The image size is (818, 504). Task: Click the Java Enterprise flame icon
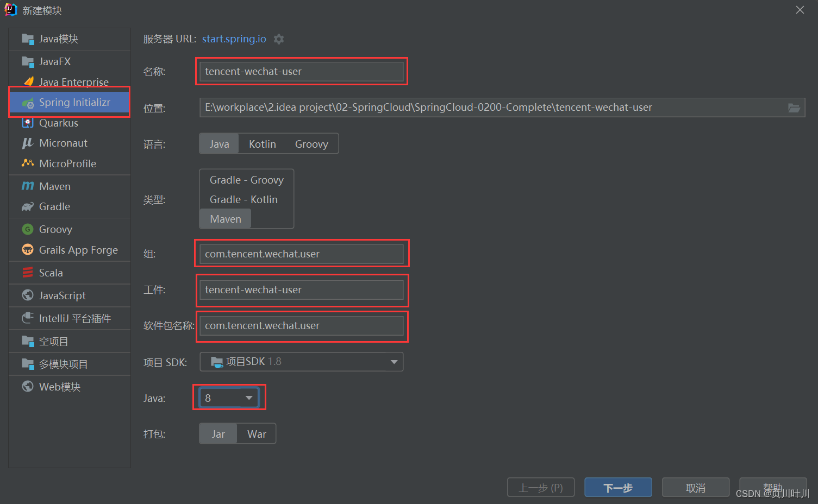[28, 81]
